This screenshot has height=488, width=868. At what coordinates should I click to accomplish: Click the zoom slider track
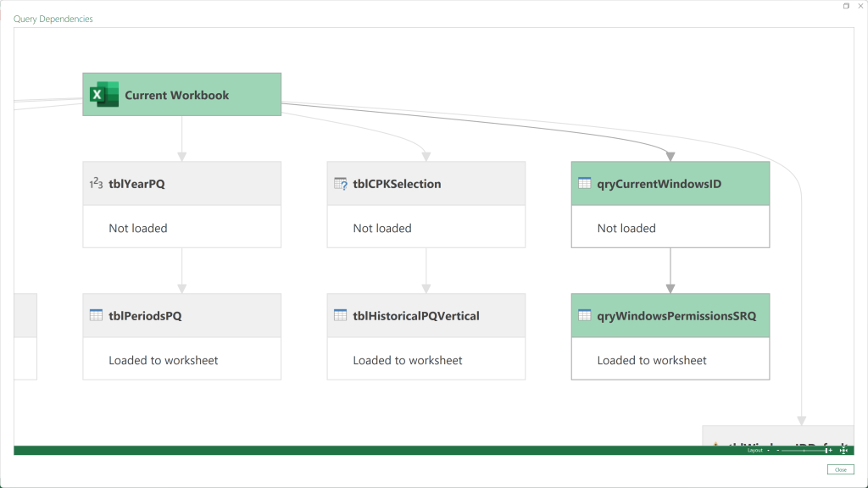click(804, 451)
